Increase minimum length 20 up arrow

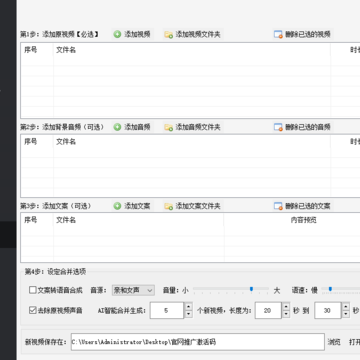(286, 307)
